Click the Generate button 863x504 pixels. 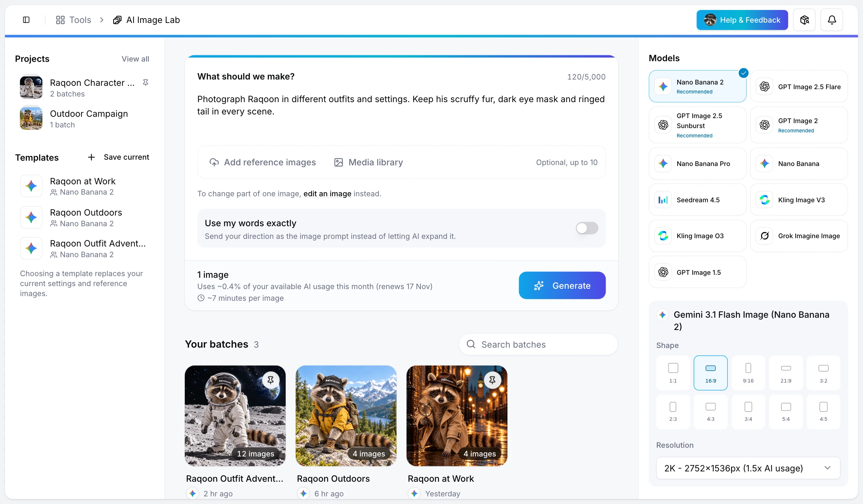tap(562, 285)
